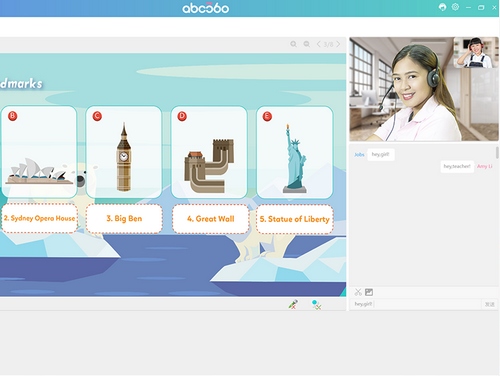The image size is (500, 376).
Task: Click the red letter D badge
Action: click(x=182, y=116)
